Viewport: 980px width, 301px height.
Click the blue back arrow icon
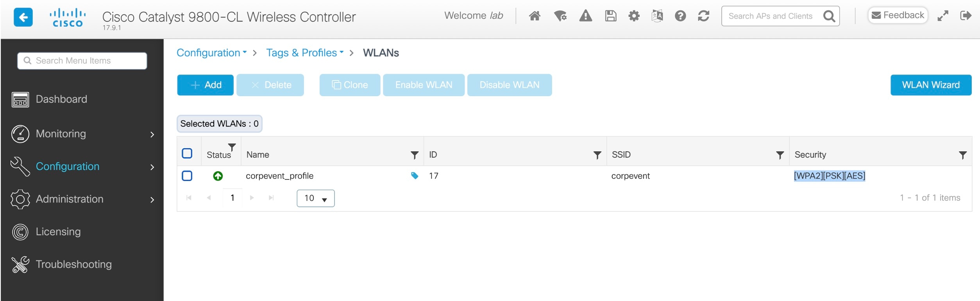point(23,18)
